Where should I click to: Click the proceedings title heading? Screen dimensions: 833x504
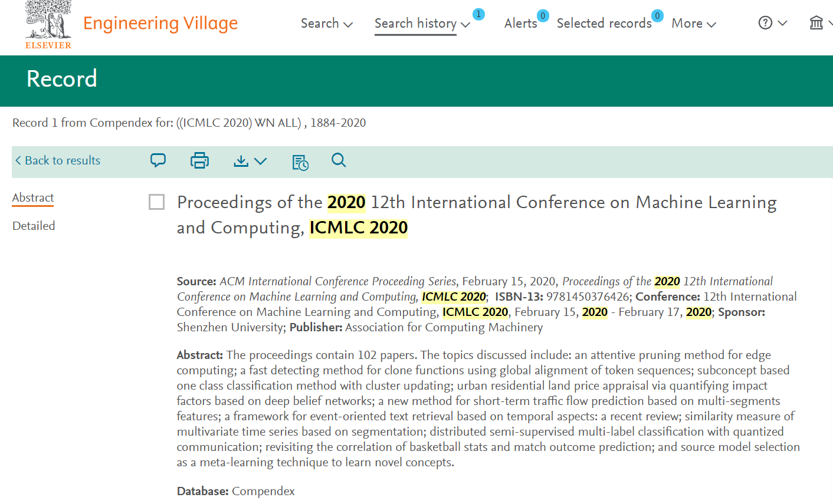click(x=477, y=215)
